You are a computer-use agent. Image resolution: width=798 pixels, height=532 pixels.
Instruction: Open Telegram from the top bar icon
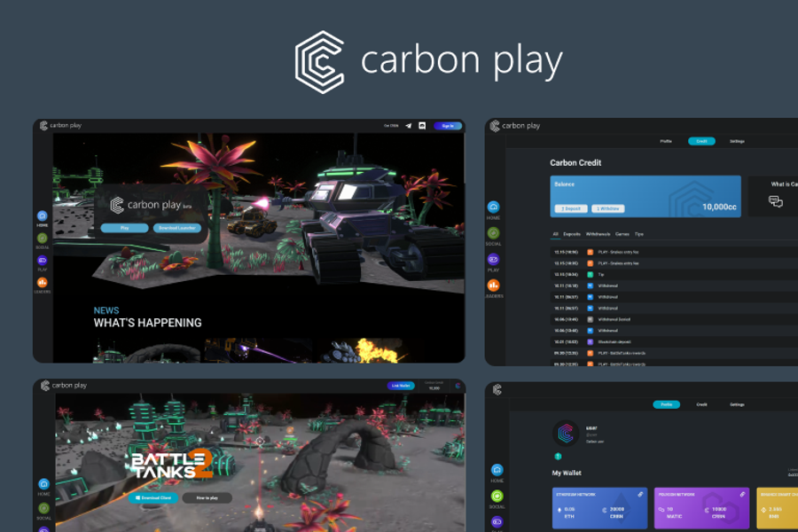[x=408, y=126]
